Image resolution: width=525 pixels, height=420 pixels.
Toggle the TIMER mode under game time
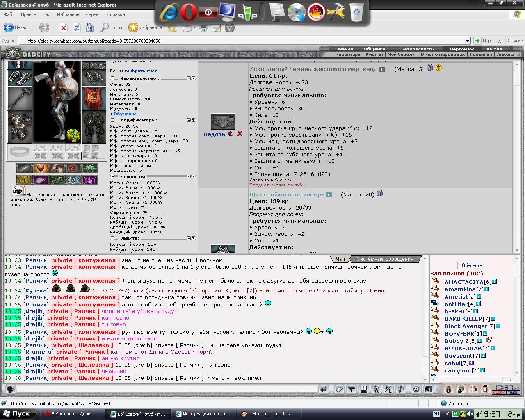(x=513, y=393)
